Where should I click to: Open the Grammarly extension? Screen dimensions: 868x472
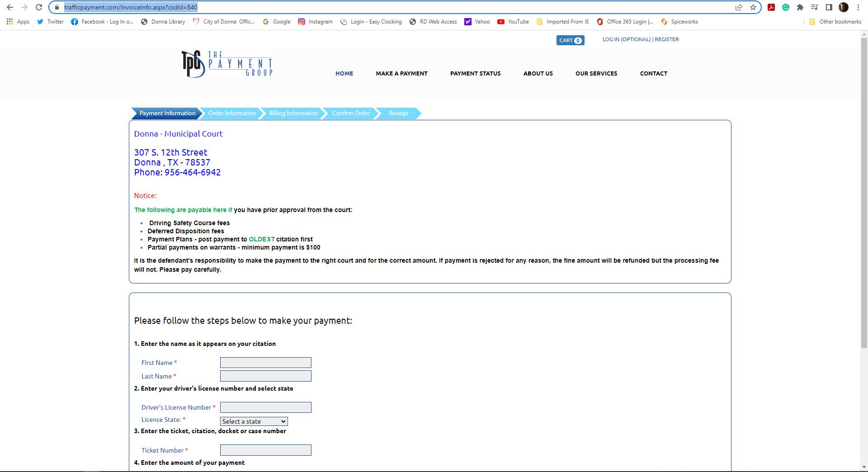[x=785, y=7]
